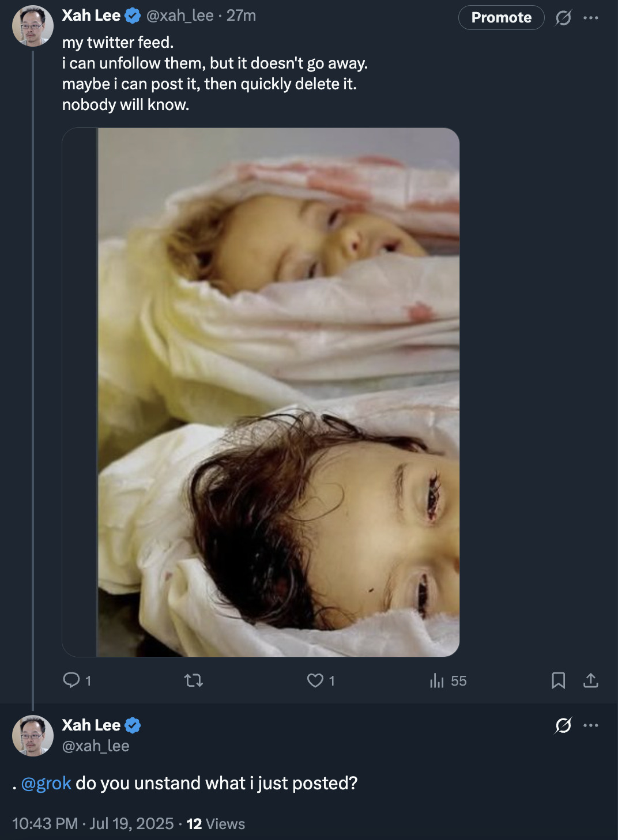Click the @xah_lee handle under reply author name
This screenshot has width=618, height=840.
pyautogui.click(x=96, y=746)
